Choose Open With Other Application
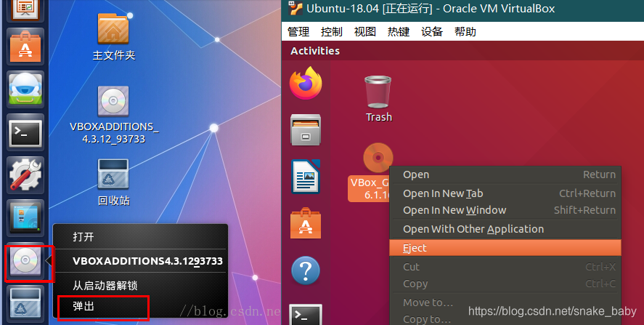This screenshot has height=325, width=644. [x=505, y=229]
